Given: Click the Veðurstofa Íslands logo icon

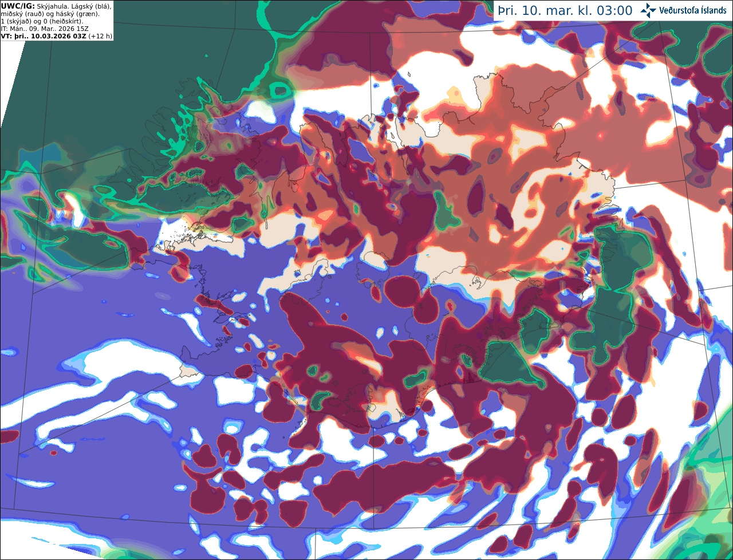Looking at the screenshot, I should coord(648,10).
